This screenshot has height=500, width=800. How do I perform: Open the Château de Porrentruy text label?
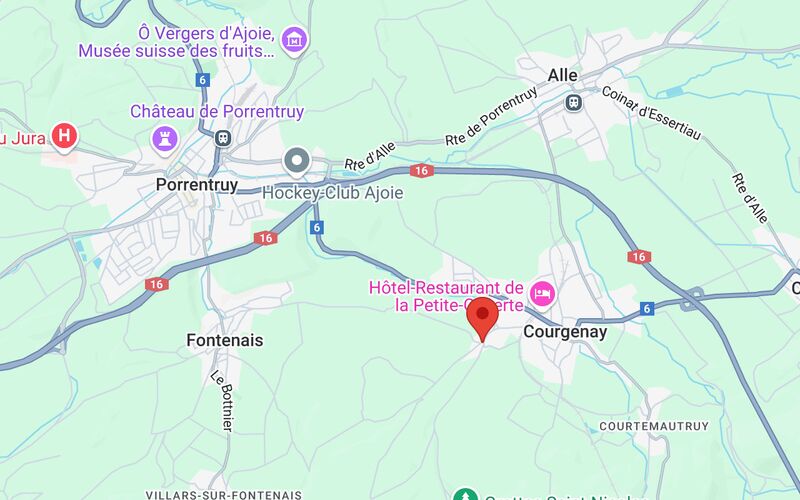tap(217, 111)
